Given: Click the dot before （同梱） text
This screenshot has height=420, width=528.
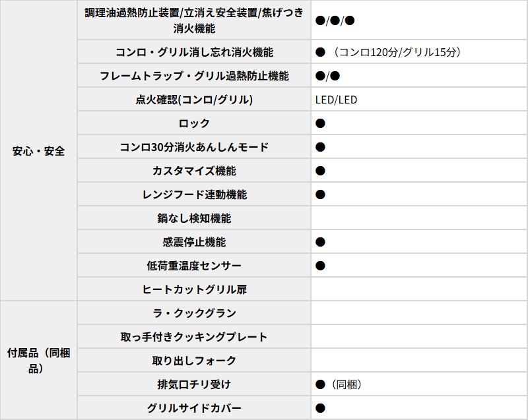Looking at the screenshot, I should tap(321, 384).
